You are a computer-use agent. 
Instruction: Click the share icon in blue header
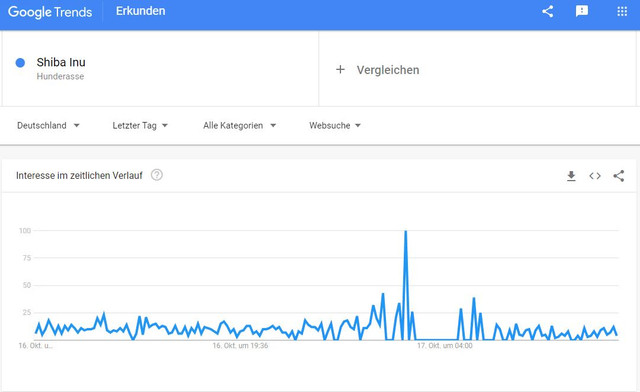(x=547, y=11)
